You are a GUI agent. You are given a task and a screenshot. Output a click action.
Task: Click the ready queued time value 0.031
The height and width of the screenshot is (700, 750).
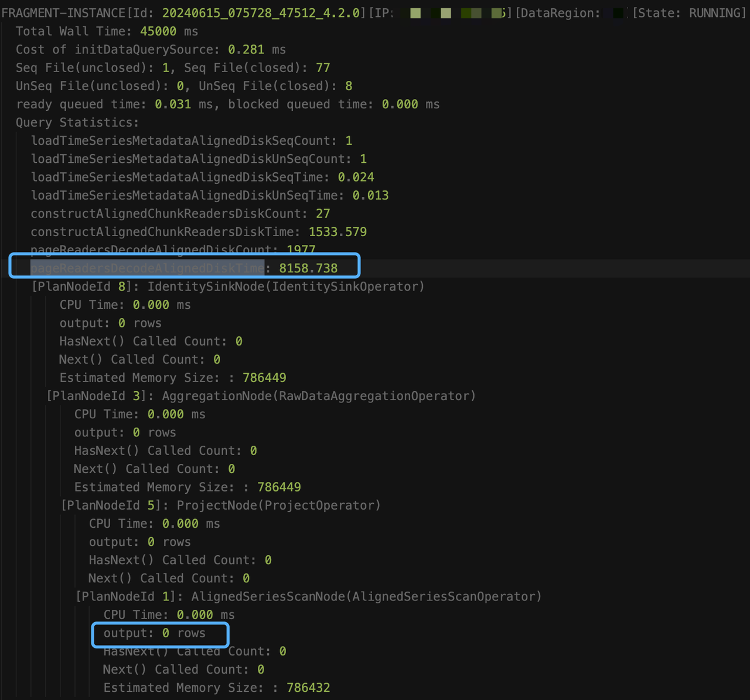point(173,104)
